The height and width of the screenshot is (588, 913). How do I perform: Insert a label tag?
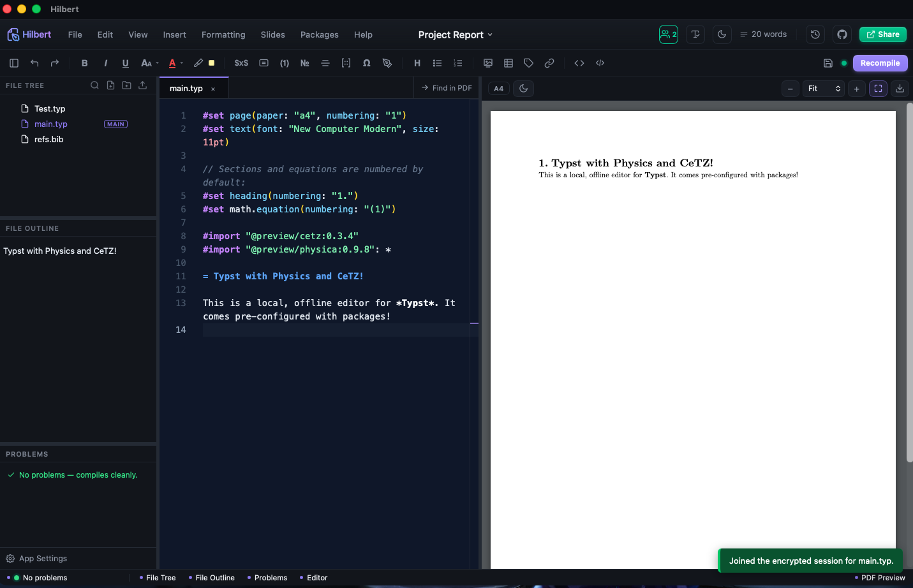pos(529,63)
